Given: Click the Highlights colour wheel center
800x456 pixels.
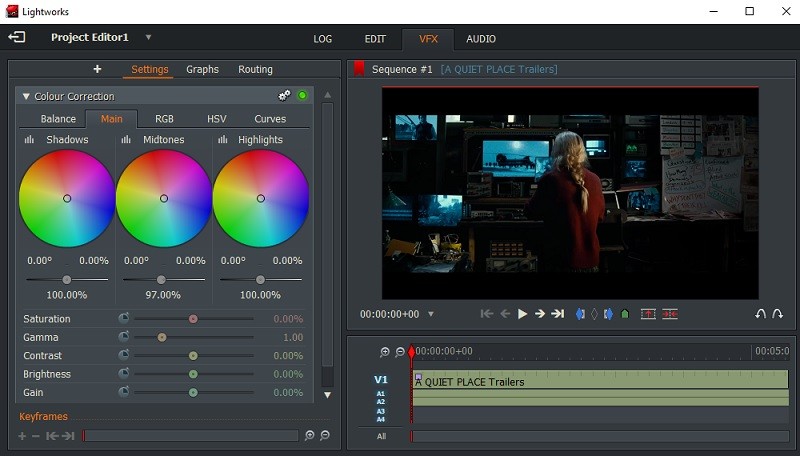Looking at the screenshot, I should [x=261, y=198].
